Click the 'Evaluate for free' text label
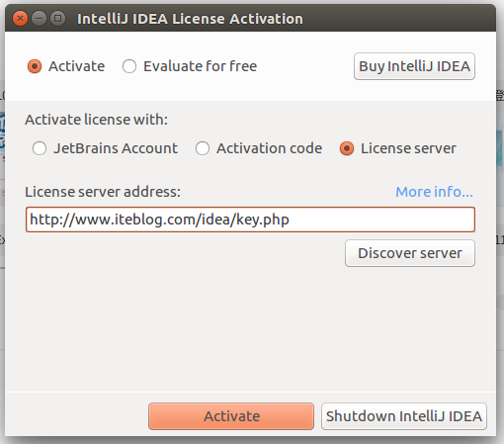The width and height of the screenshot is (504, 444). click(x=201, y=66)
